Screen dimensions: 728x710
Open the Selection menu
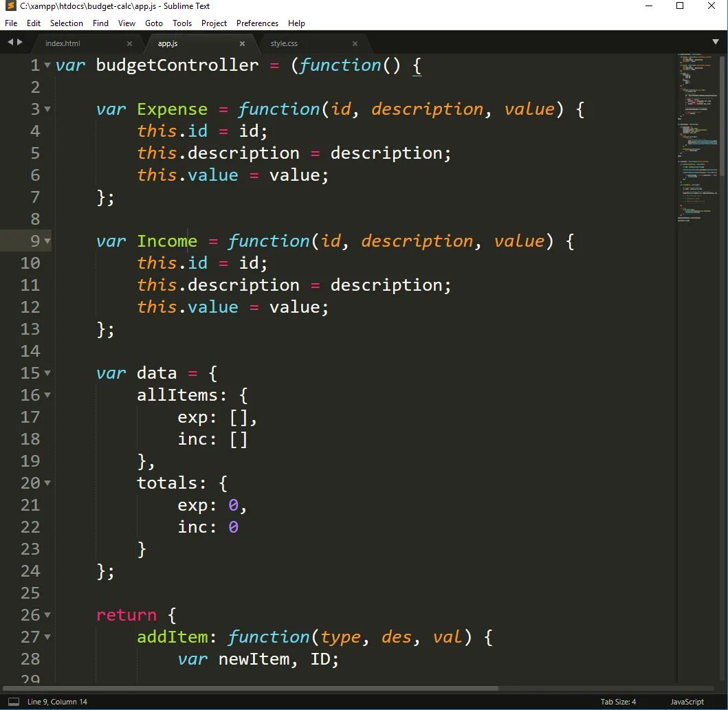point(67,23)
